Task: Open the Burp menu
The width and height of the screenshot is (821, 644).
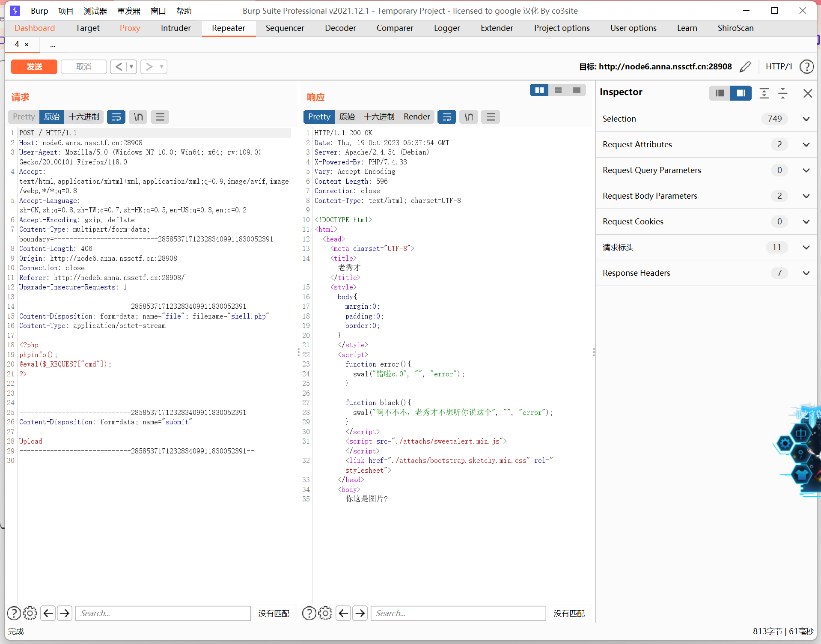Action: 39,11
